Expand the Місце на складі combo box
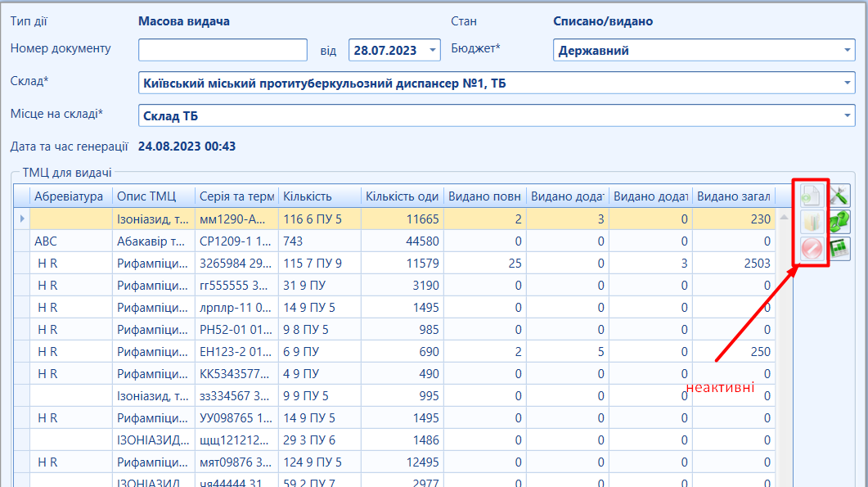 (x=847, y=115)
